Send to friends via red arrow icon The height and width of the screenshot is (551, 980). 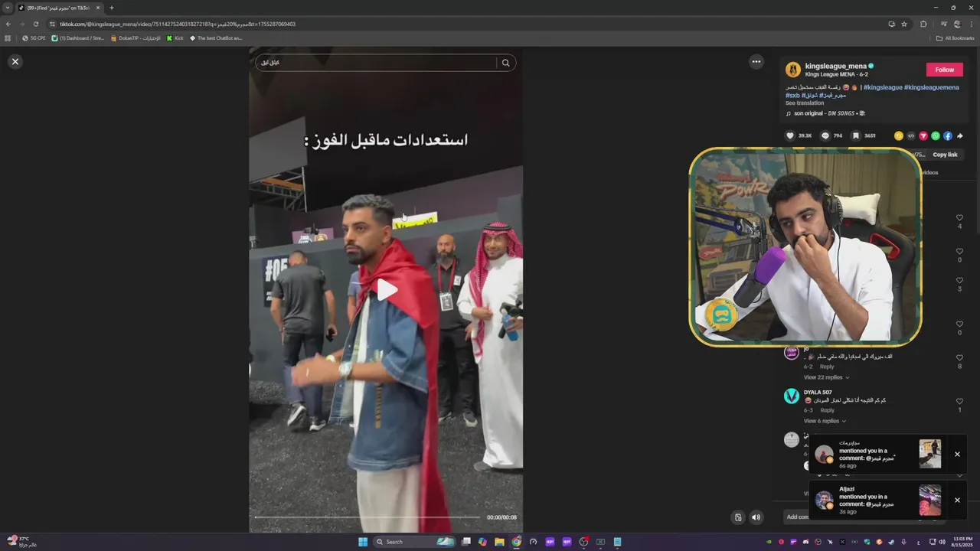coord(923,135)
